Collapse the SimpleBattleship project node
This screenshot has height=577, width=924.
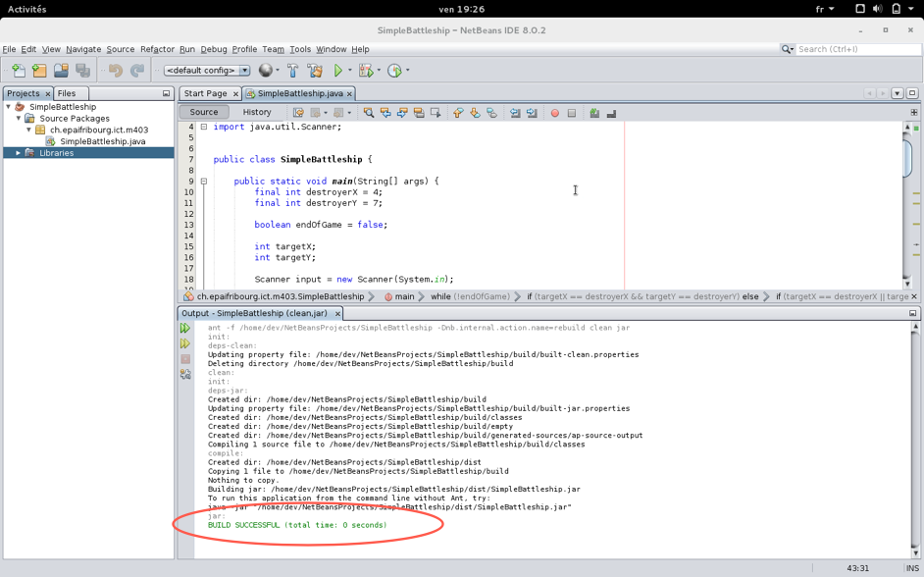(x=8, y=107)
